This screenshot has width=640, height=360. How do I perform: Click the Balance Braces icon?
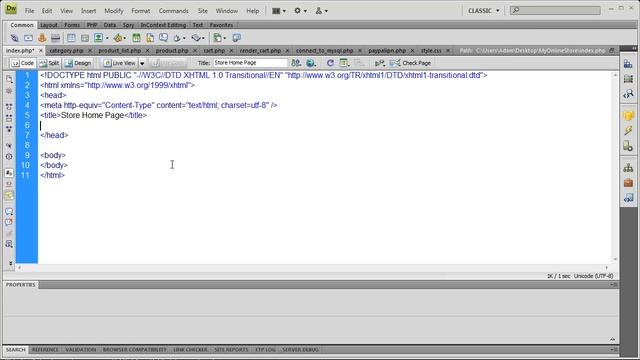[9, 156]
